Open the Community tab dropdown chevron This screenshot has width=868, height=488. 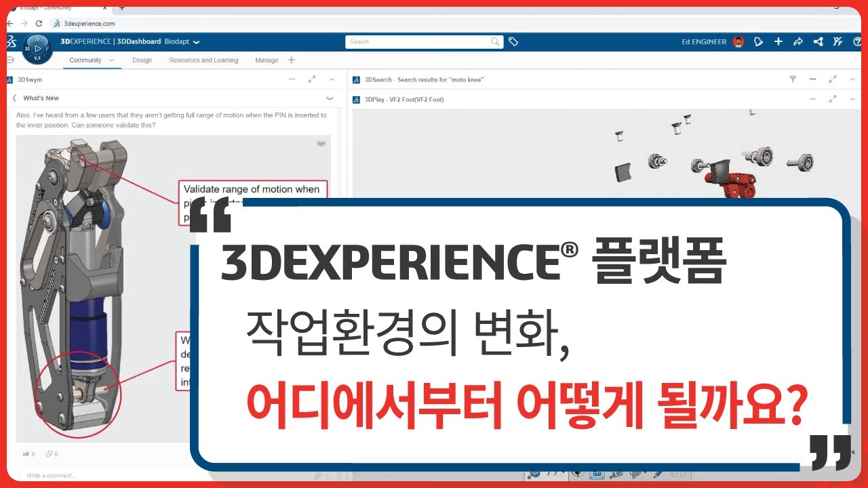pyautogui.click(x=111, y=60)
